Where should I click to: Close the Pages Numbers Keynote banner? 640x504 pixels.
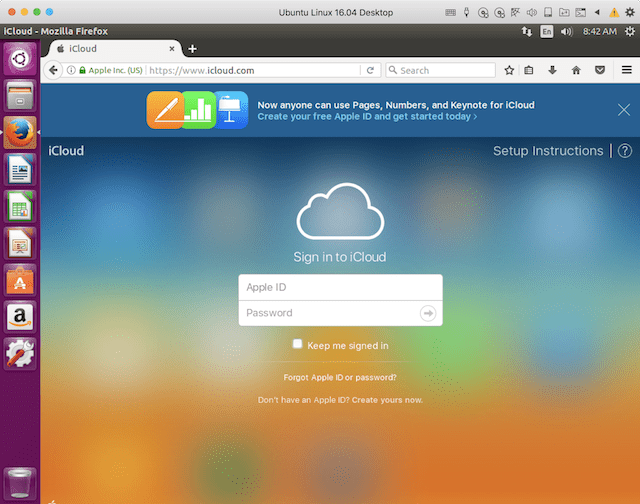[x=624, y=110]
